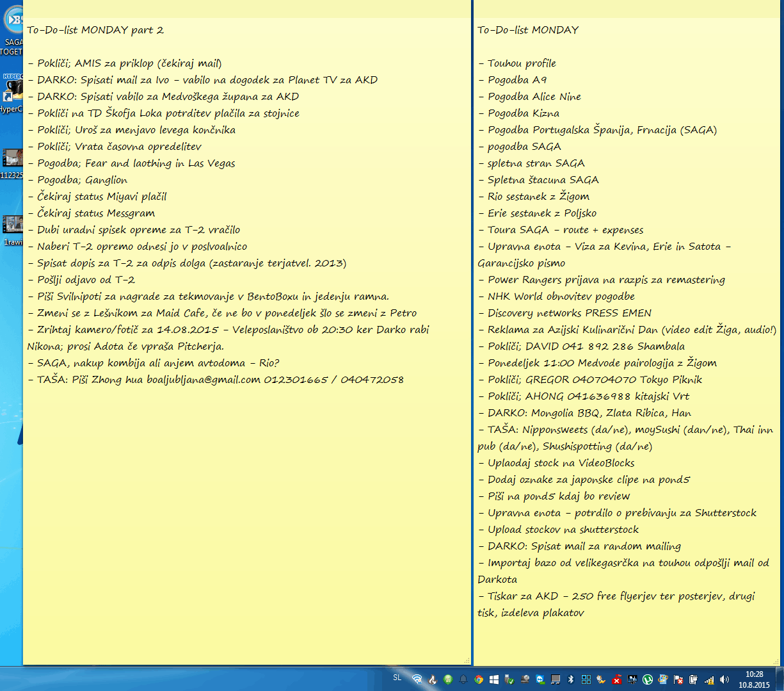Click the red X tray icon
784x691 pixels.
616,679
